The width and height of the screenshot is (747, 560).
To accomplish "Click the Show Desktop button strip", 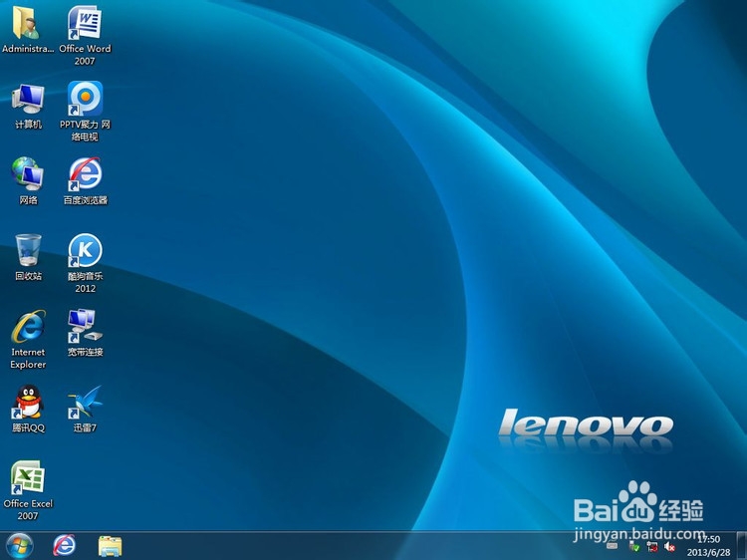I will tap(741, 546).
